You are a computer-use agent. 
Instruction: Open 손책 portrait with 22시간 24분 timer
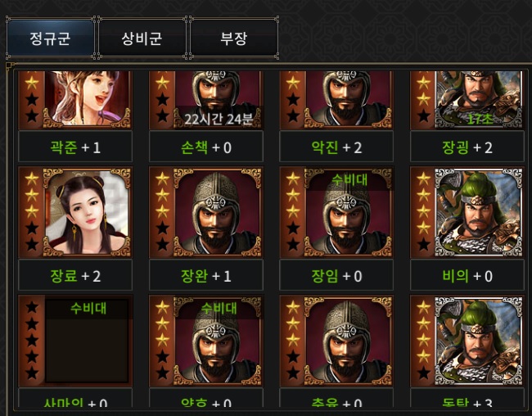coord(218,100)
